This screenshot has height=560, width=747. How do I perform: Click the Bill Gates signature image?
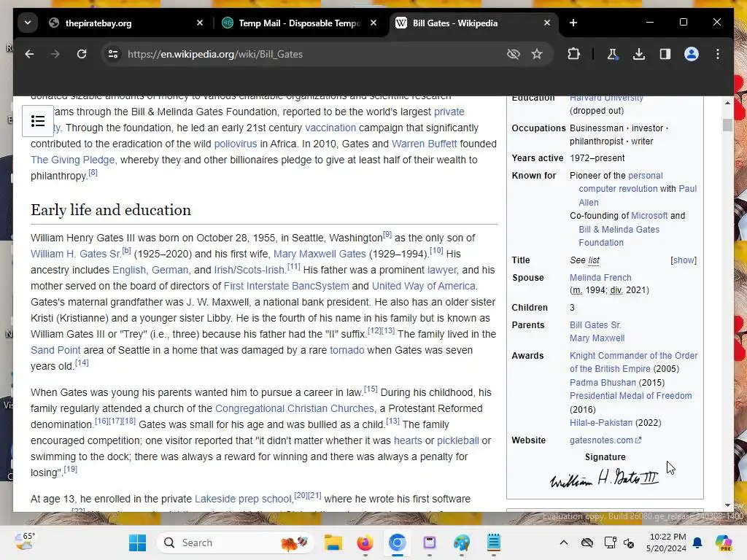coord(605,478)
